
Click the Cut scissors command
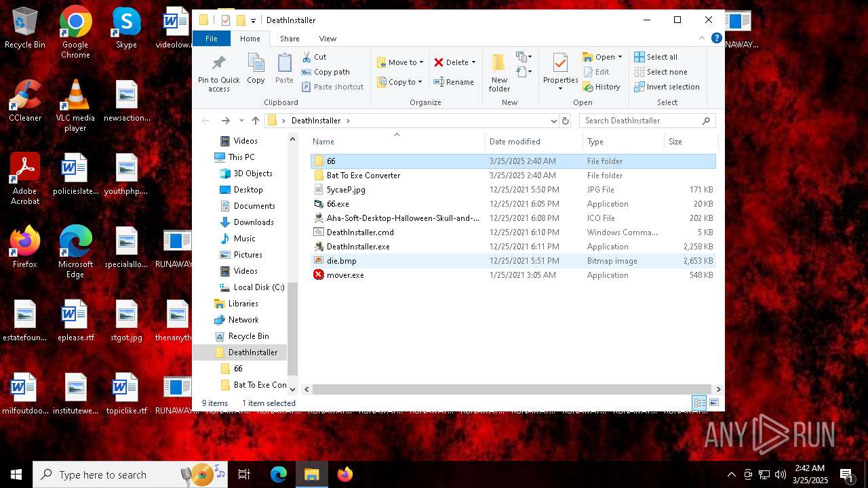point(314,57)
